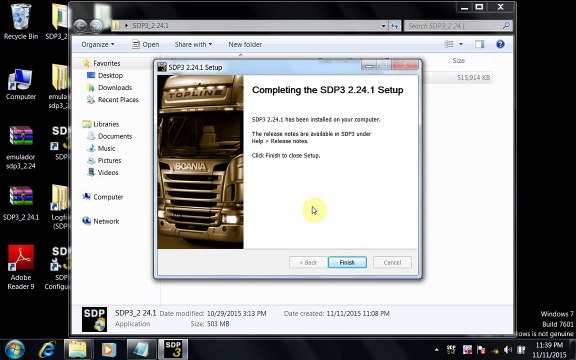
Task: Open address bar history dropdown arrow
Action: point(384,26)
